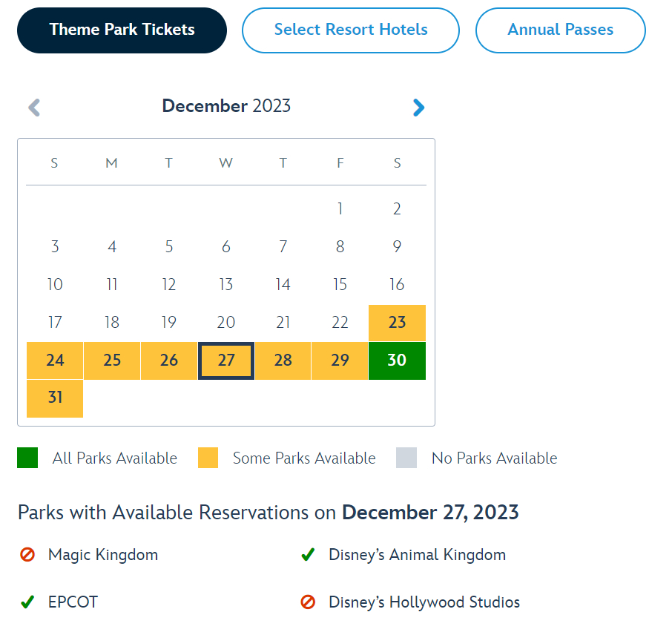Open the Annual Passes tab
This screenshot has width=672, height=635.
[560, 30]
